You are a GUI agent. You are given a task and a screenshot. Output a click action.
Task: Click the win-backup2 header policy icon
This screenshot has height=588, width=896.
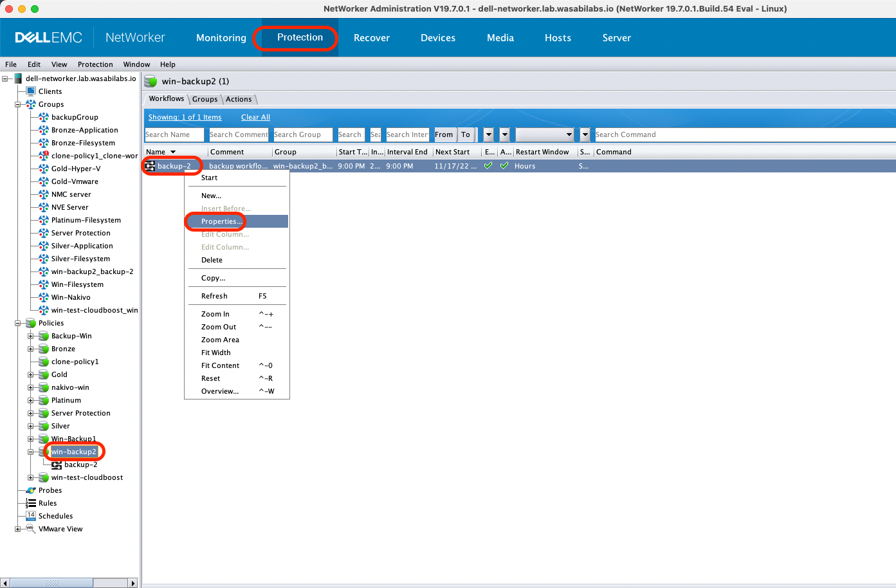tap(151, 81)
